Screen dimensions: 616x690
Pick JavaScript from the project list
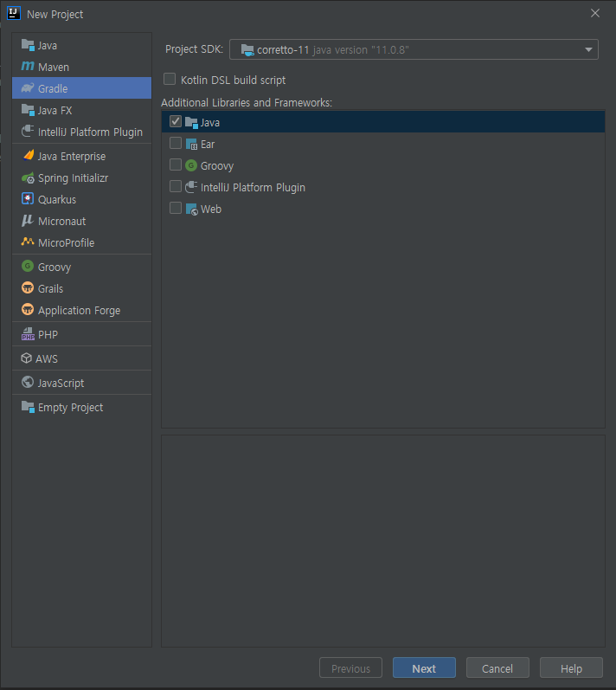(82, 383)
